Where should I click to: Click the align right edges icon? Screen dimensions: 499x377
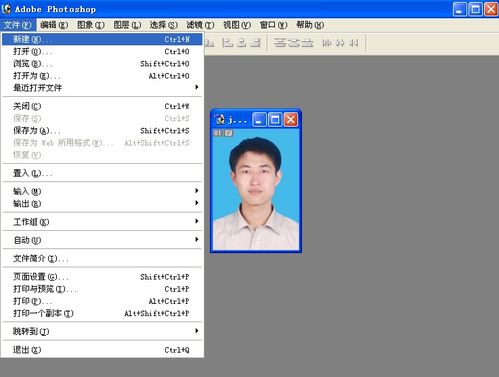(x=255, y=43)
